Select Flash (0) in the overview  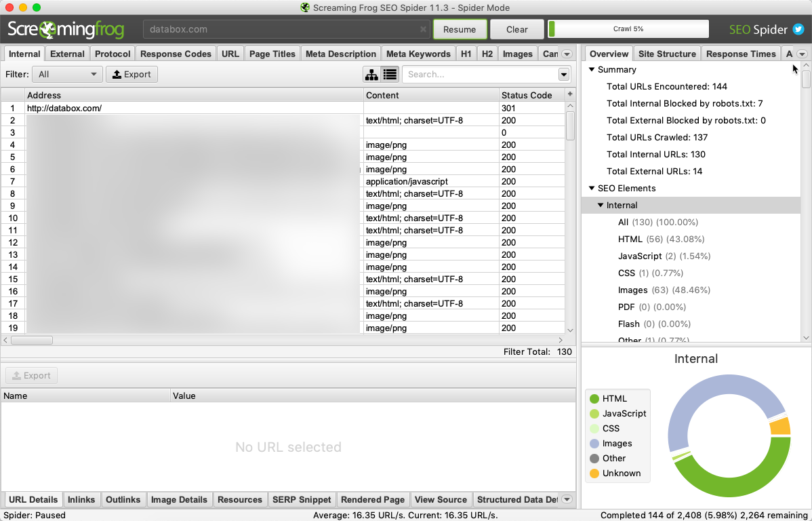(654, 324)
